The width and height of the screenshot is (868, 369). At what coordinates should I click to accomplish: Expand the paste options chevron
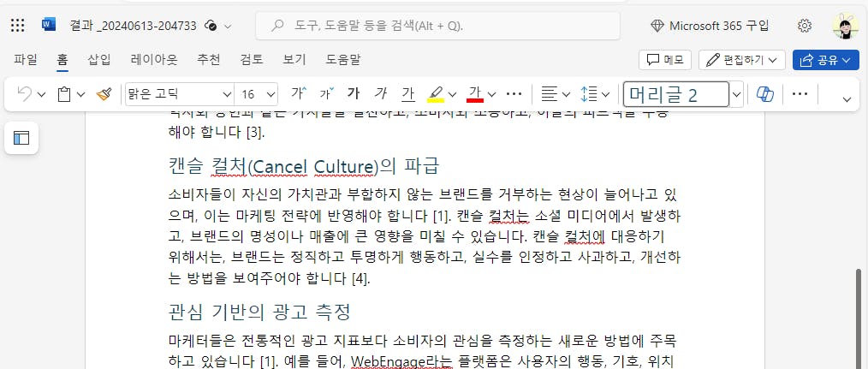click(80, 95)
